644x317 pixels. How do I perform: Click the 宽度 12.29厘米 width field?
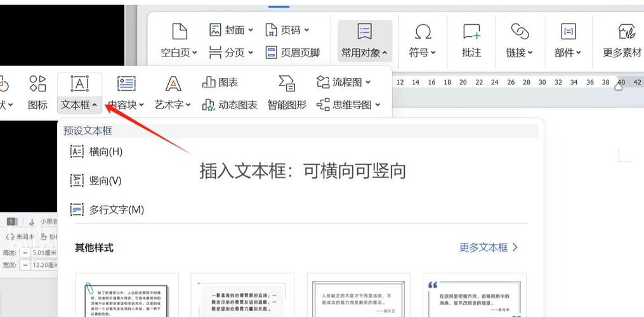pos(44,265)
